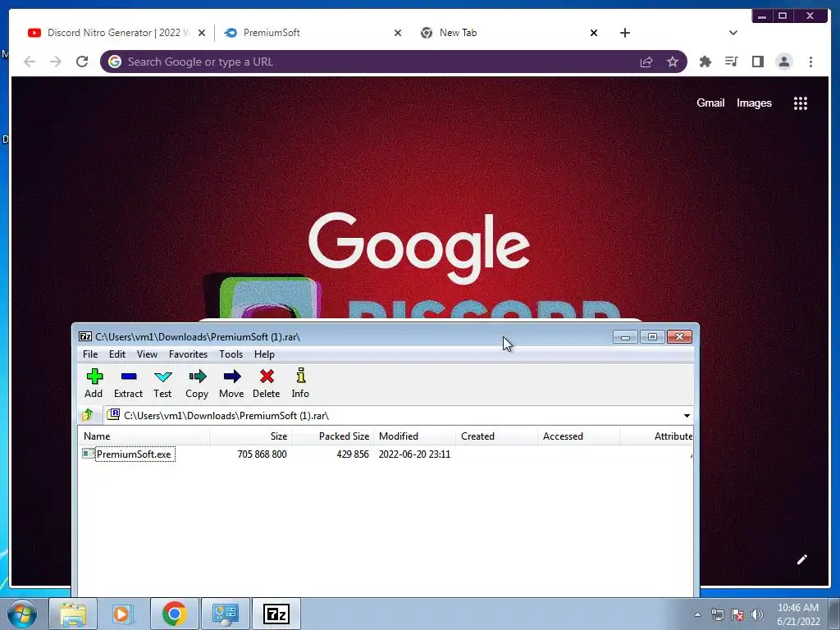This screenshot has height=630, width=840.
Task: Click the 429 856 packed size value
Action: (x=353, y=454)
